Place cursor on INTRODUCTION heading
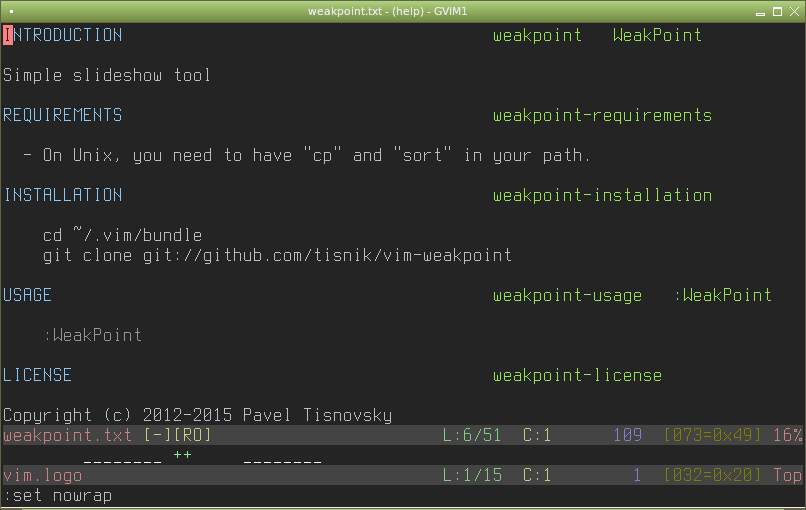Screen dimensions: 806x510 [x=62, y=35]
